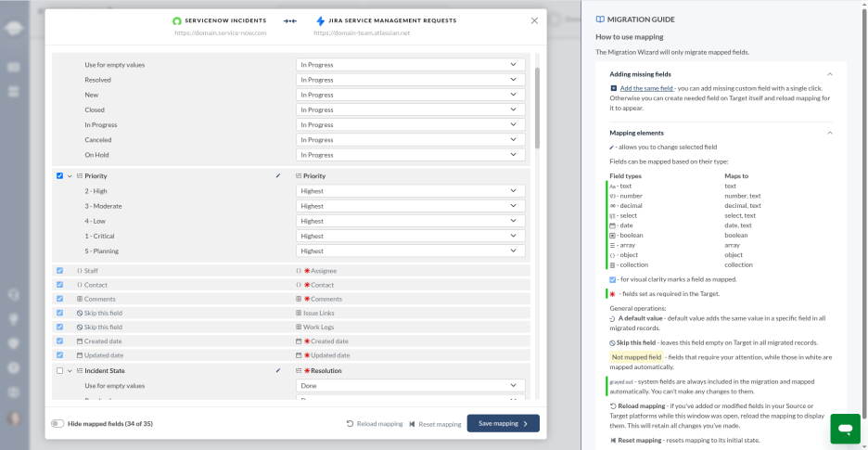Enable the Hide mapped fields toggle

click(x=57, y=423)
